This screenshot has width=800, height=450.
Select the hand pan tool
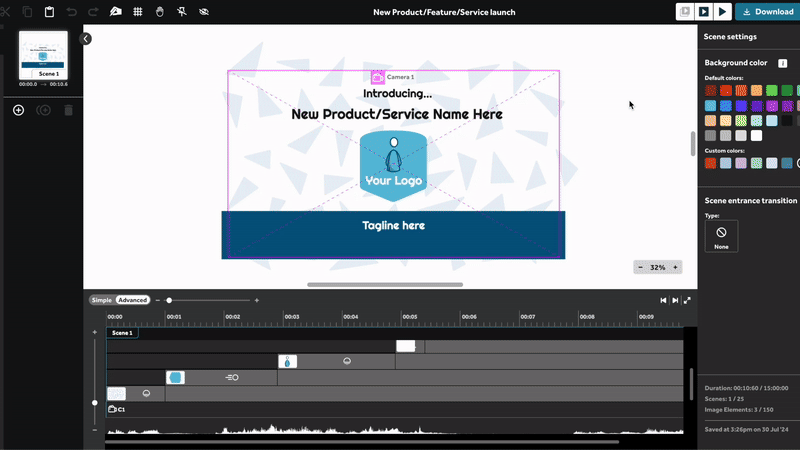point(159,12)
